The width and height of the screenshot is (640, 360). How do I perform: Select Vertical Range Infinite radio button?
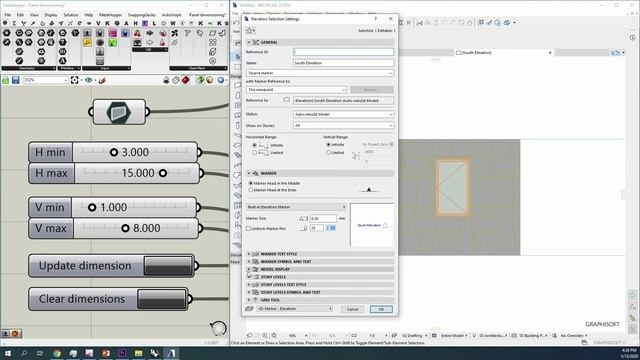tap(328, 144)
